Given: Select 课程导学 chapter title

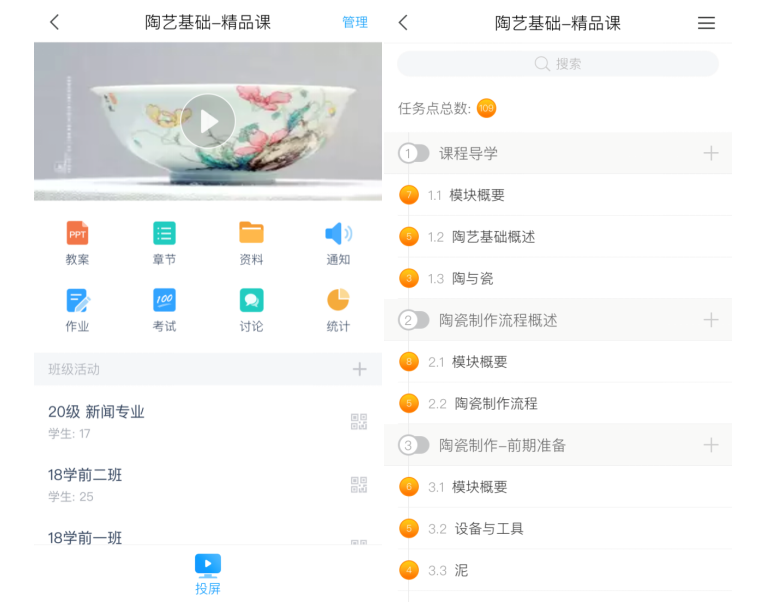Looking at the screenshot, I should [x=468, y=153].
